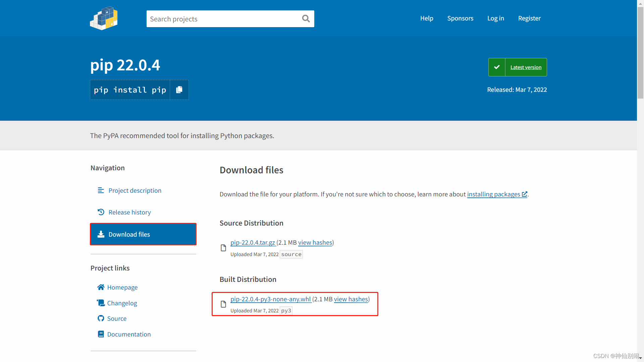Click file icon beside pip-22.0.4.tar.gz
The height and width of the screenshot is (362, 644).
223,248
